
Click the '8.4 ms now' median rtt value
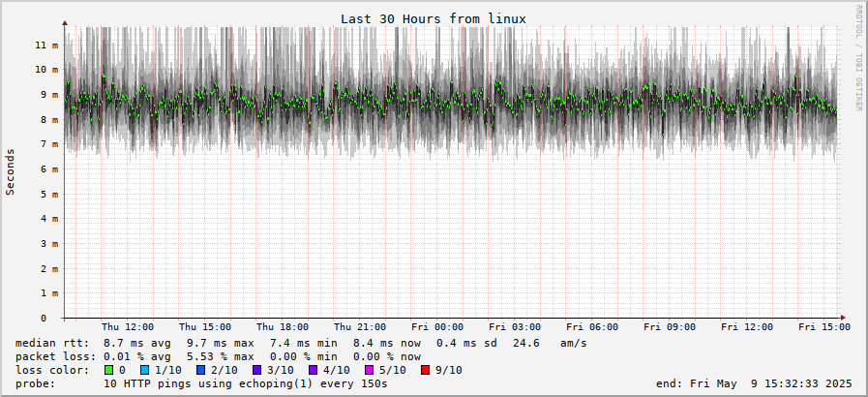click(x=387, y=344)
